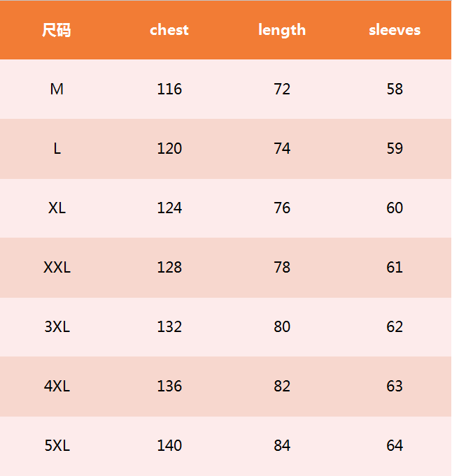The height and width of the screenshot is (476, 452).
Task: Select the sleeves column header
Action: [395, 30]
